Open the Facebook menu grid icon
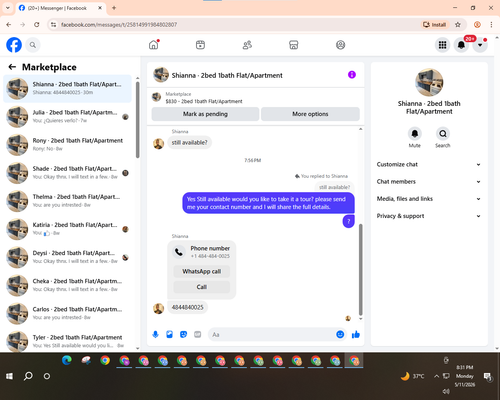 (x=442, y=45)
